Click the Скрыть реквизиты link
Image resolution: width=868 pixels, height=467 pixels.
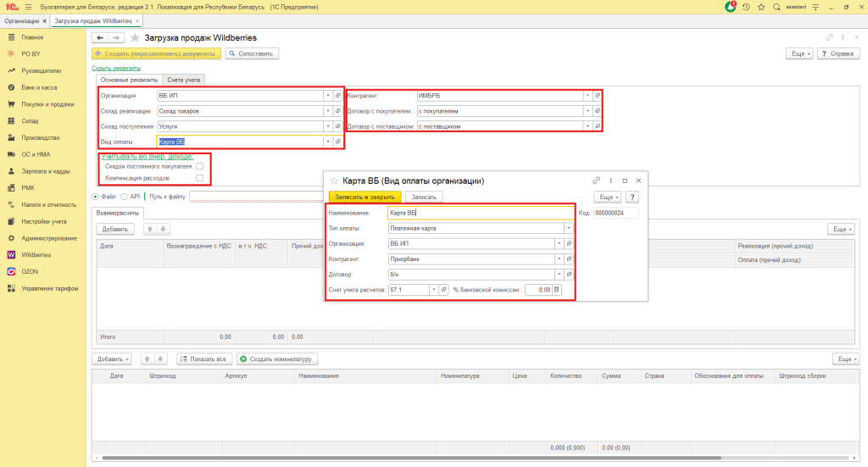click(x=116, y=68)
